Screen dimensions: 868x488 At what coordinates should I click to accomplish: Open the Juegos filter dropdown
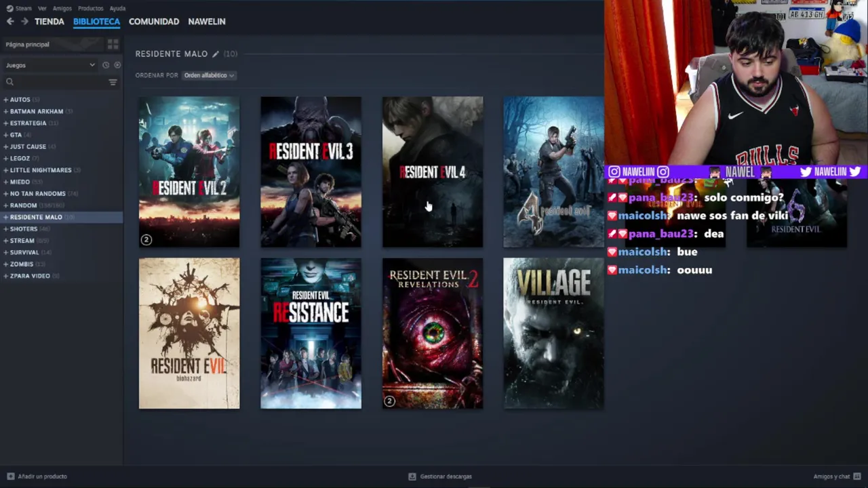(50, 65)
